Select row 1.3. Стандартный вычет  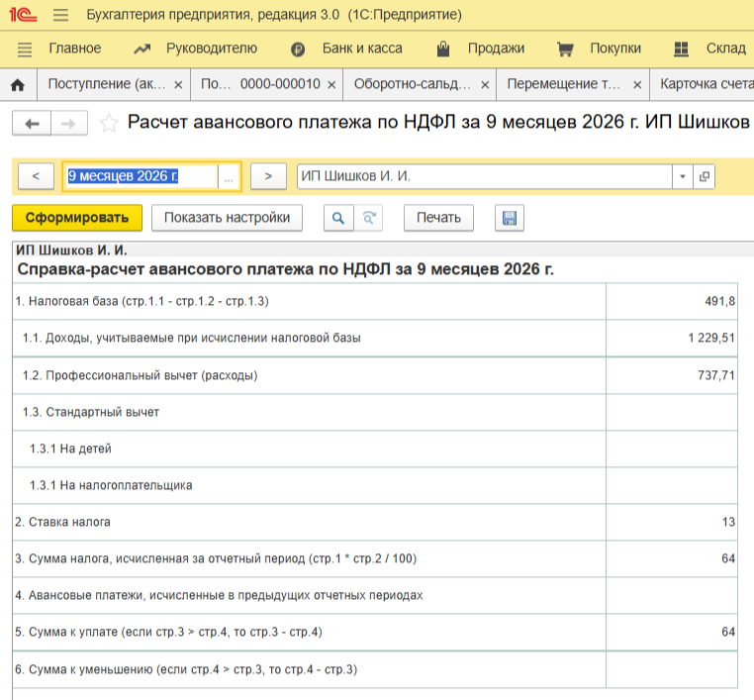[90, 412]
